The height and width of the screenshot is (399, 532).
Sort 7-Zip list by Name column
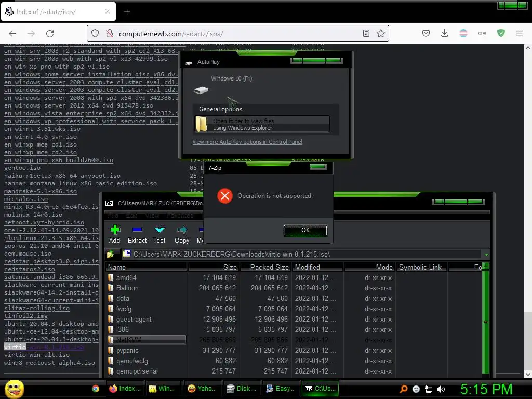tap(146, 268)
